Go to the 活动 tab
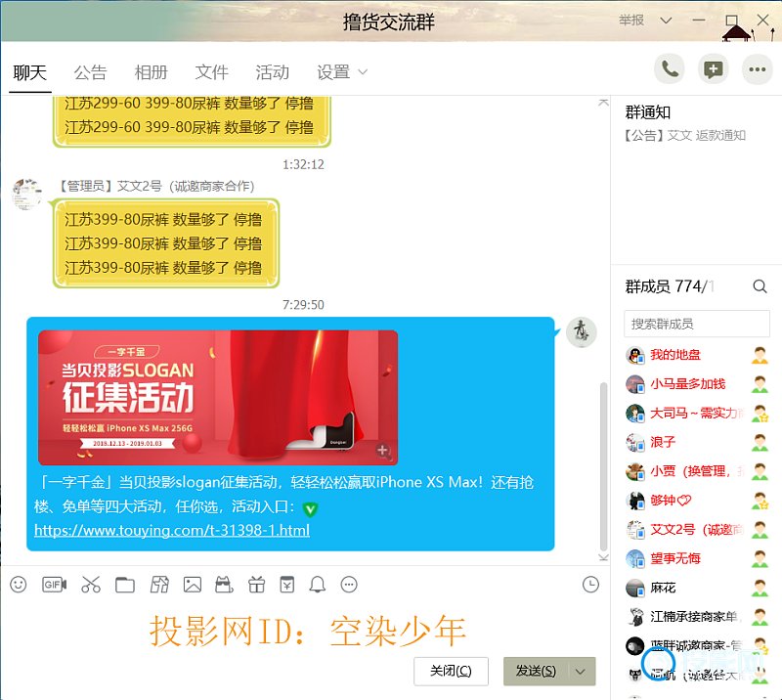This screenshot has height=700, width=782. [273, 72]
